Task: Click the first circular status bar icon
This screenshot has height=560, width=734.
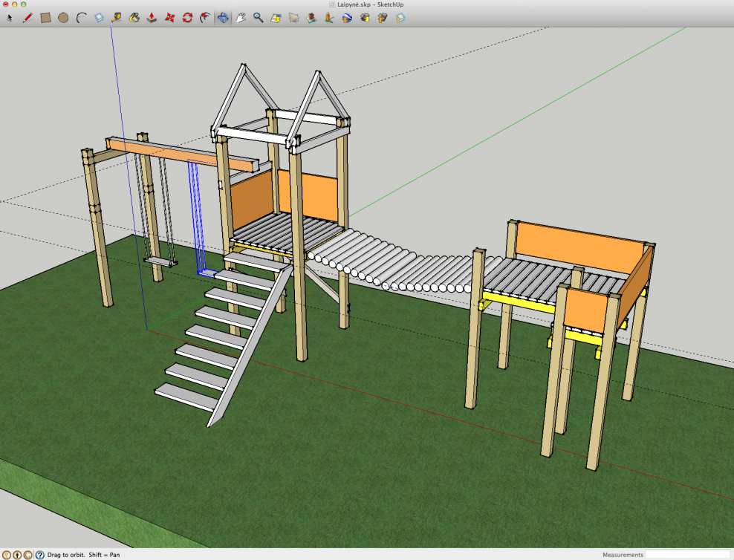Action: pos(6,554)
